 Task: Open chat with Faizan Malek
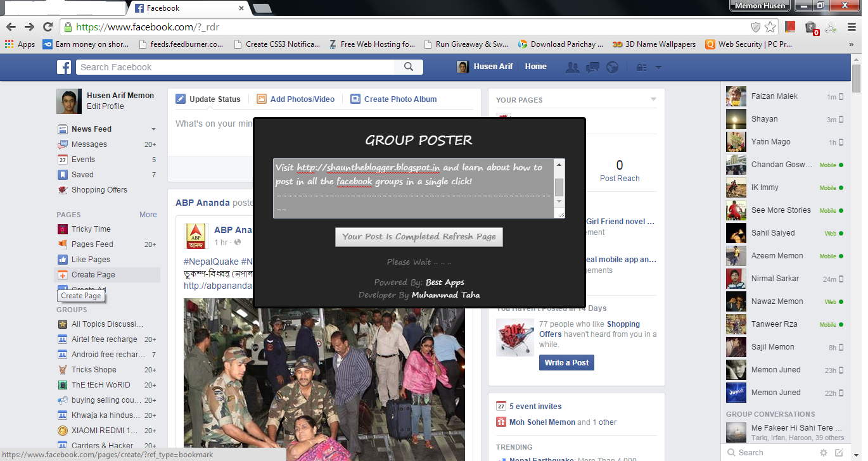(x=785, y=96)
